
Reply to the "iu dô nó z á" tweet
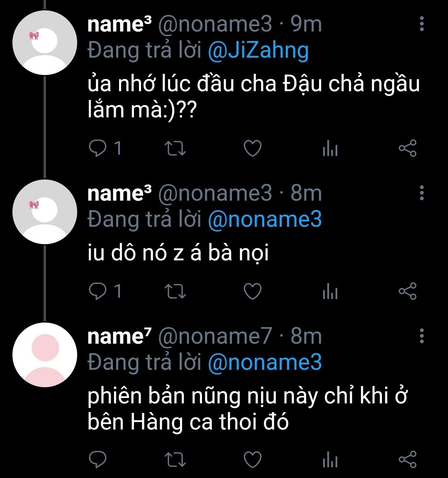click(x=98, y=291)
